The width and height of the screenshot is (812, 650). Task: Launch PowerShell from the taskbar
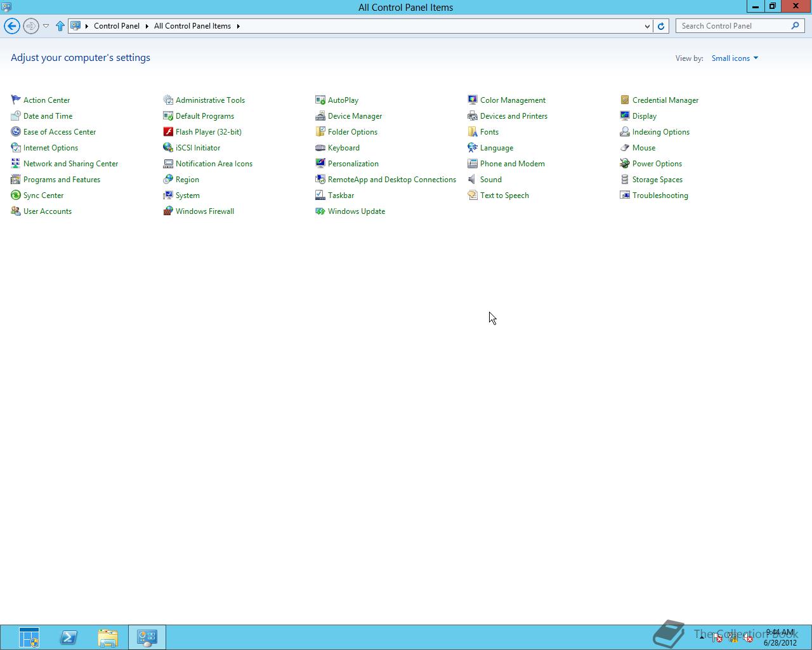pyautogui.click(x=69, y=637)
